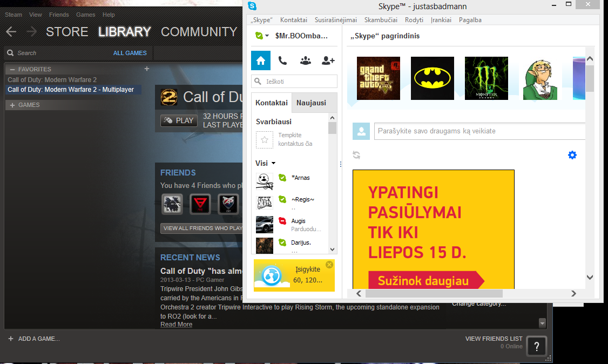Open the Friends menu in Steam

click(59, 15)
